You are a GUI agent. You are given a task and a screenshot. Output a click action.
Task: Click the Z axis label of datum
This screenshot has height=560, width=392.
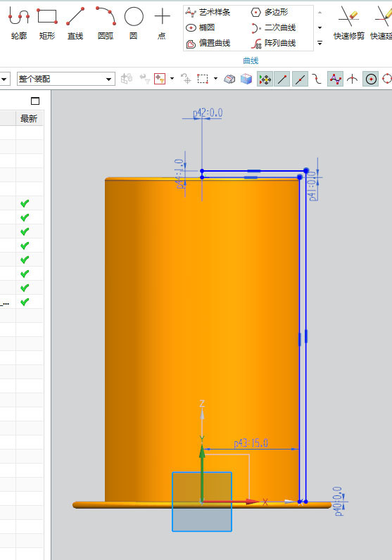[202, 404]
